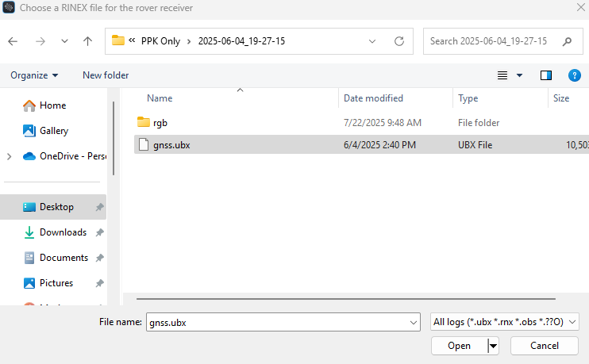Change view layout icon

click(502, 75)
